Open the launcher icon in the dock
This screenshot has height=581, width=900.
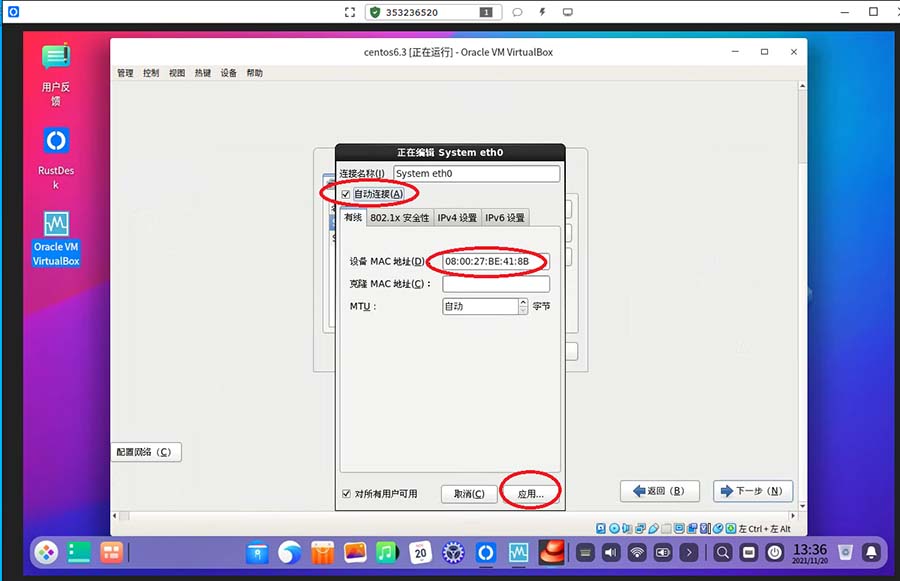(x=46, y=553)
